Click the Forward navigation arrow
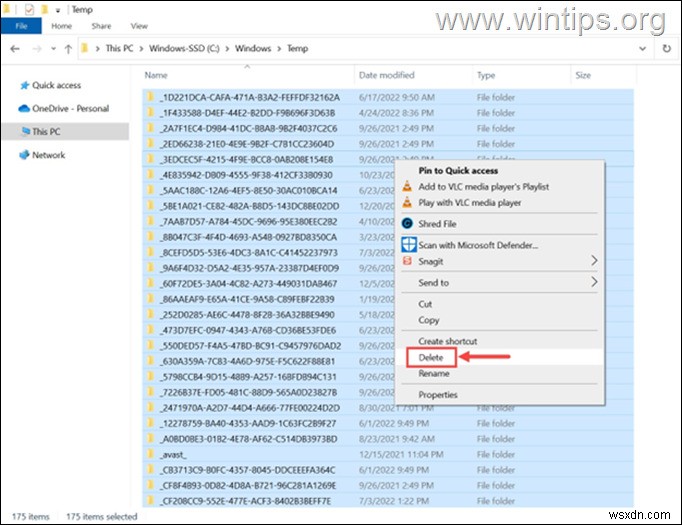Image resolution: width=682 pixels, height=525 pixels. point(37,49)
